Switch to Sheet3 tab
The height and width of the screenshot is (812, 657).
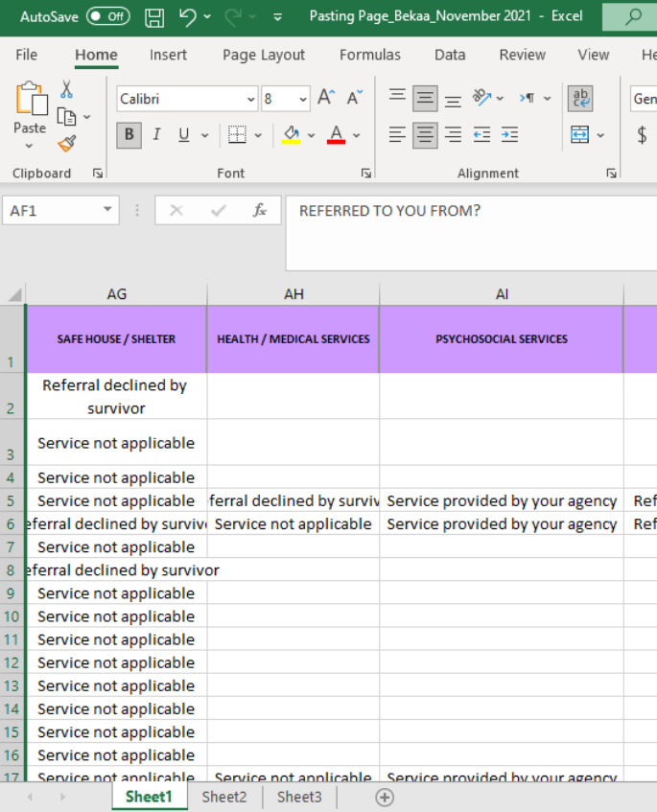click(299, 797)
